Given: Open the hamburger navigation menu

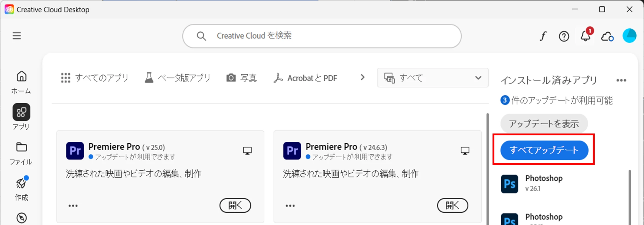Looking at the screenshot, I should 17,36.
